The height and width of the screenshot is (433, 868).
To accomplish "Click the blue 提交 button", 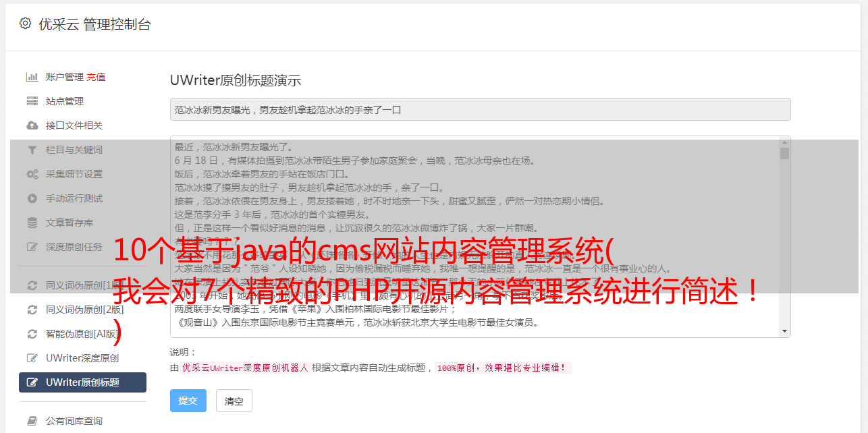I will pos(188,401).
